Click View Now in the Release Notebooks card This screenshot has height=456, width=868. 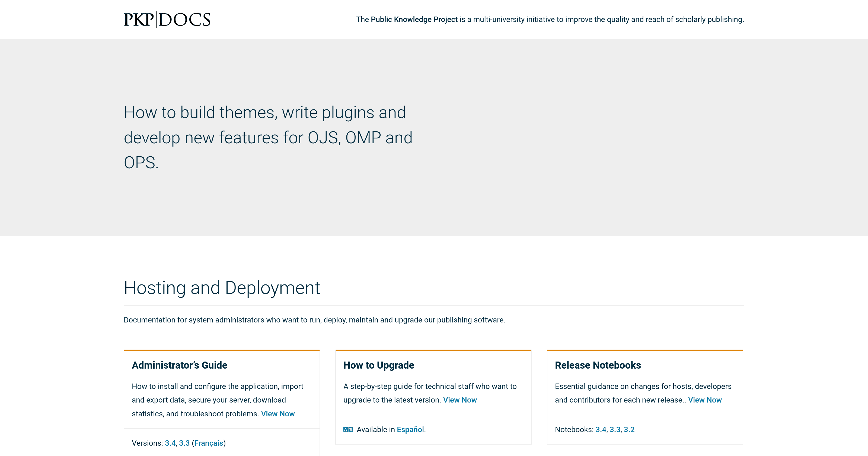(x=705, y=400)
